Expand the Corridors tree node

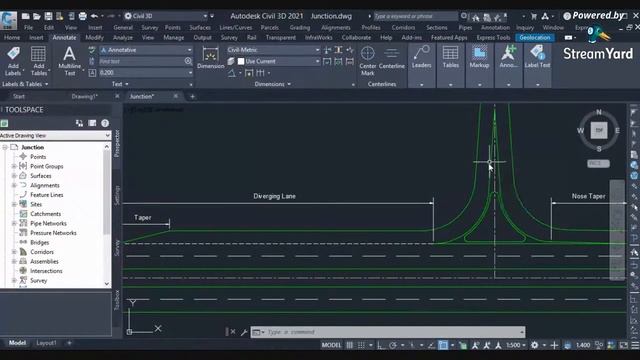pyautogui.click(x=14, y=252)
